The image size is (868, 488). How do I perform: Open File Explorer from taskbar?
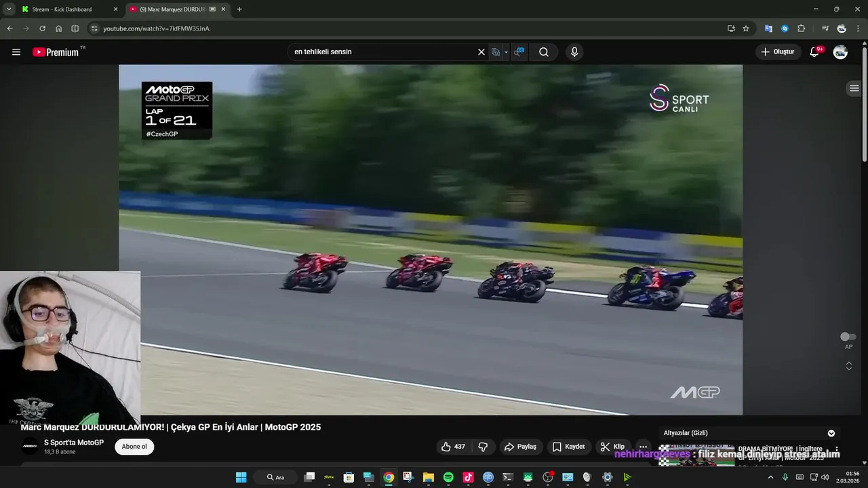pos(429,477)
